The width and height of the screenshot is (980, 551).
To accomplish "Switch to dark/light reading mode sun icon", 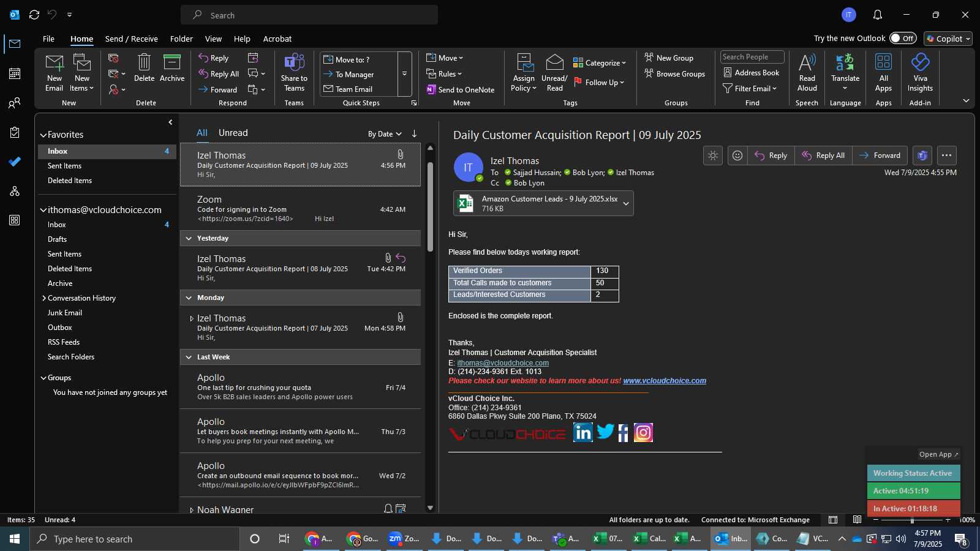I will (713, 156).
